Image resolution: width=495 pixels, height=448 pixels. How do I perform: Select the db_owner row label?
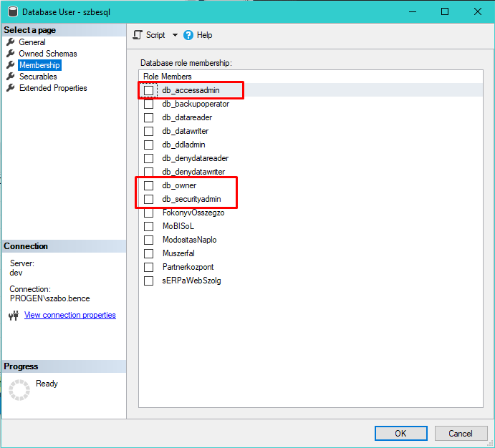(x=179, y=185)
